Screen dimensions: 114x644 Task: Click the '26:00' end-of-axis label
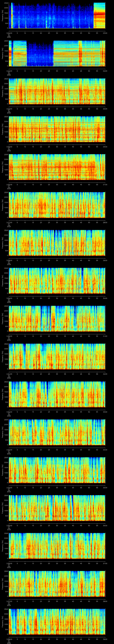coord(105,147)
